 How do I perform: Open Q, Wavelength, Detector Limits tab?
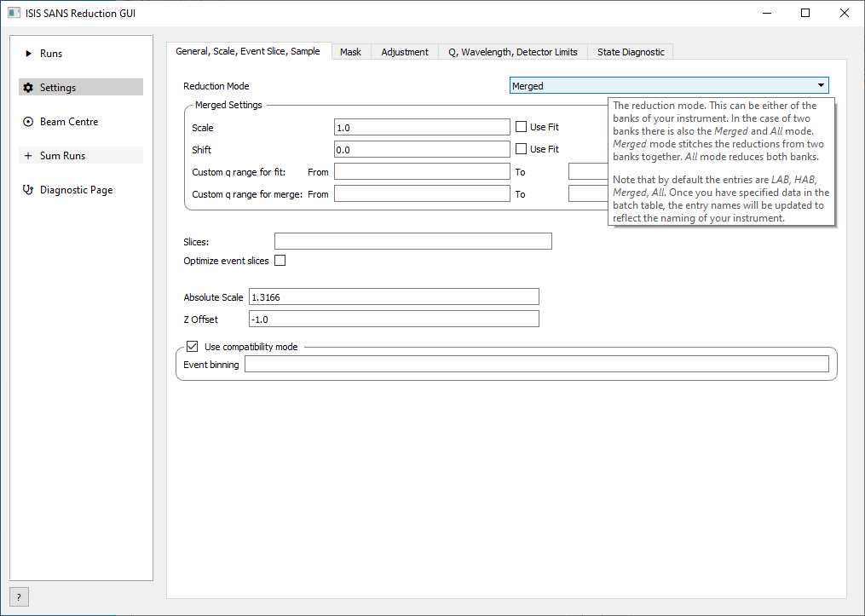[512, 52]
